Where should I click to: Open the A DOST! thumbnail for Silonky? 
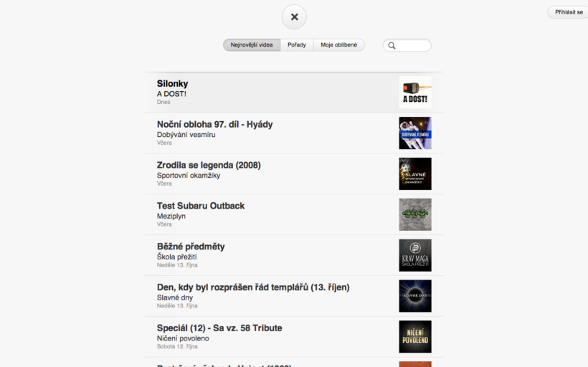click(415, 92)
